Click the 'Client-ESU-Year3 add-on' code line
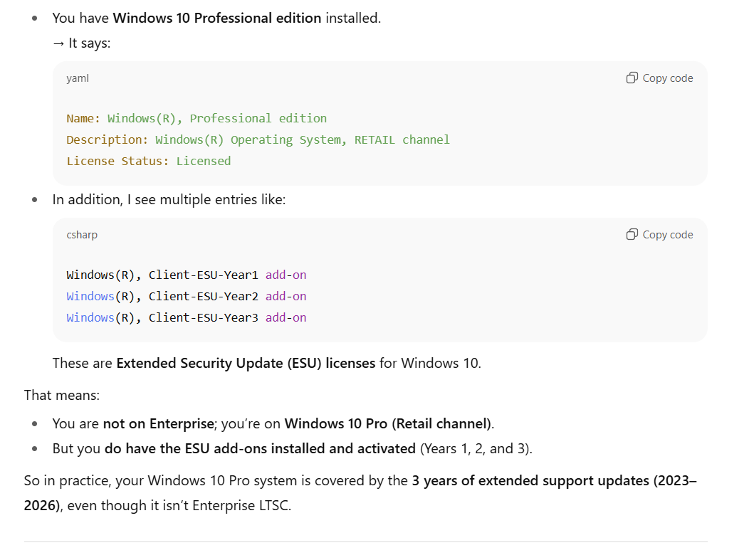This screenshot has width=749, height=560. click(187, 318)
